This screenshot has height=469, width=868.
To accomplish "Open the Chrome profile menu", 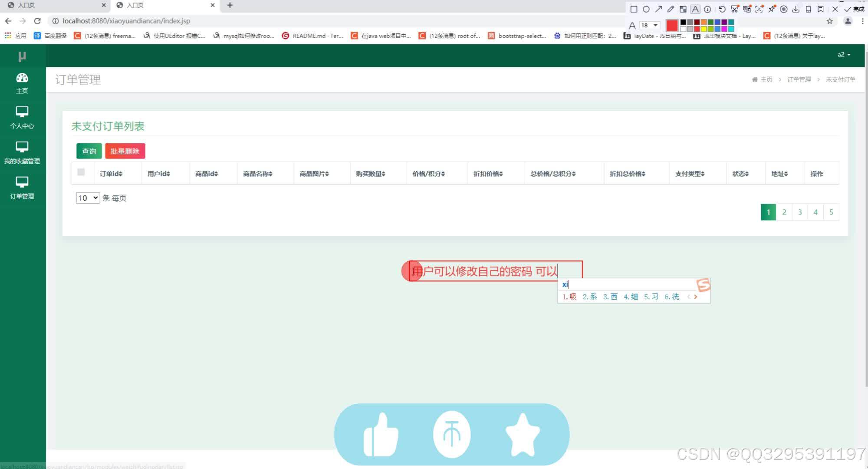I will click(x=848, y=21).
